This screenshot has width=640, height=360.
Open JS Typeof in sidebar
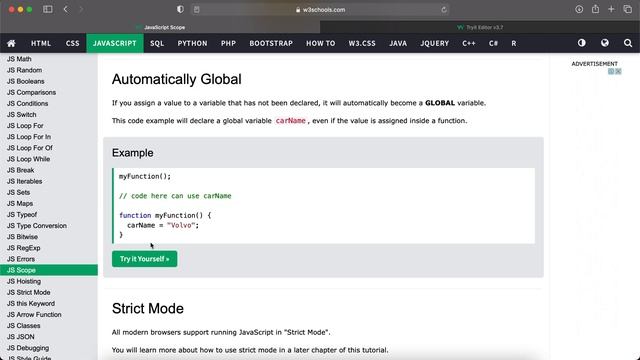[49, 214]
